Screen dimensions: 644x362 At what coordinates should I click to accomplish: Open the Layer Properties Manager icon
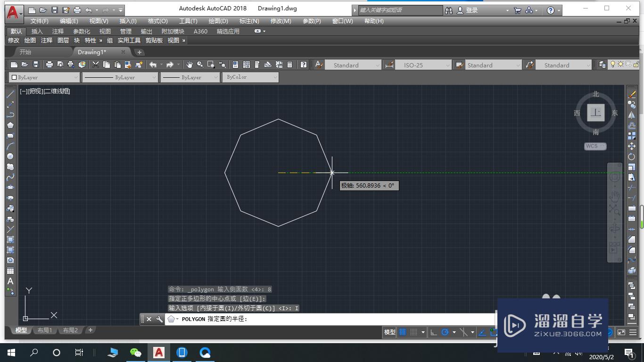pyautogui.click(x=602, y=65)
